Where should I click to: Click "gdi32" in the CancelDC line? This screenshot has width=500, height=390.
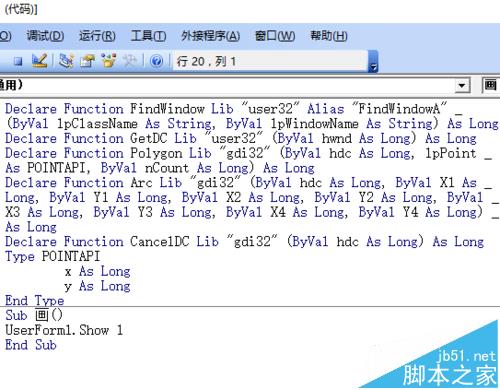coord(252,241)
